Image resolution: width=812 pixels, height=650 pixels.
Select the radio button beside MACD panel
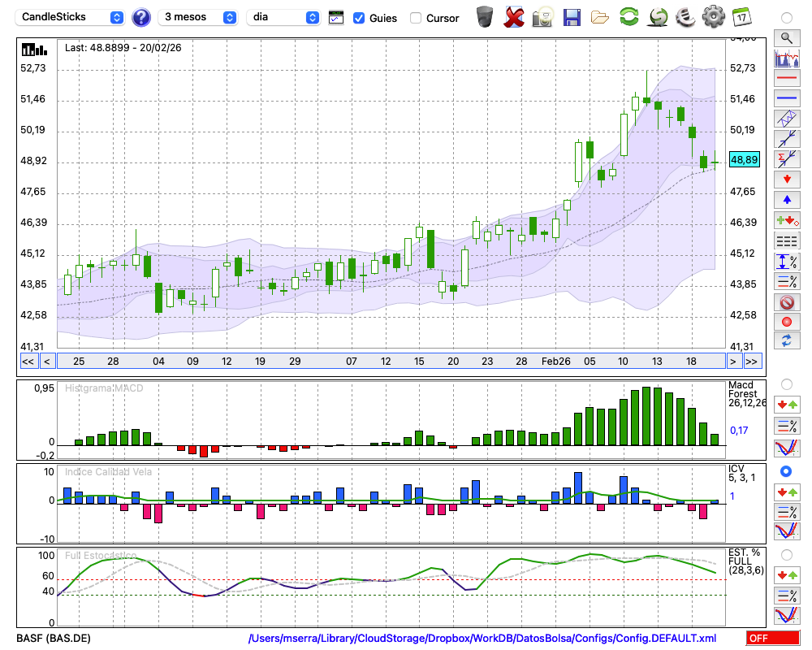pos(786,383)
